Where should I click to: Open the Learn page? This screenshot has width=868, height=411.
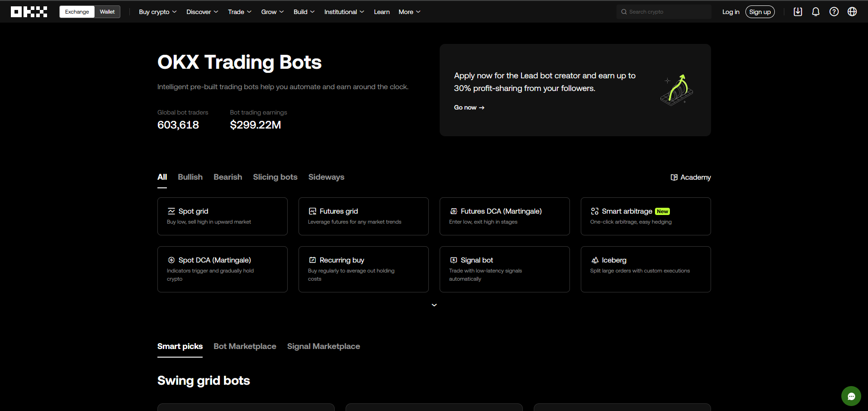382,12
